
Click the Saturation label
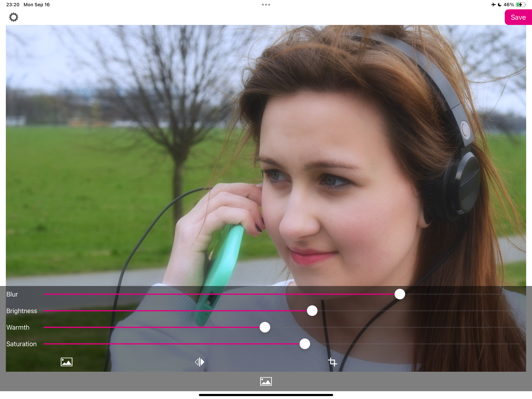click(x=21, y=344)
